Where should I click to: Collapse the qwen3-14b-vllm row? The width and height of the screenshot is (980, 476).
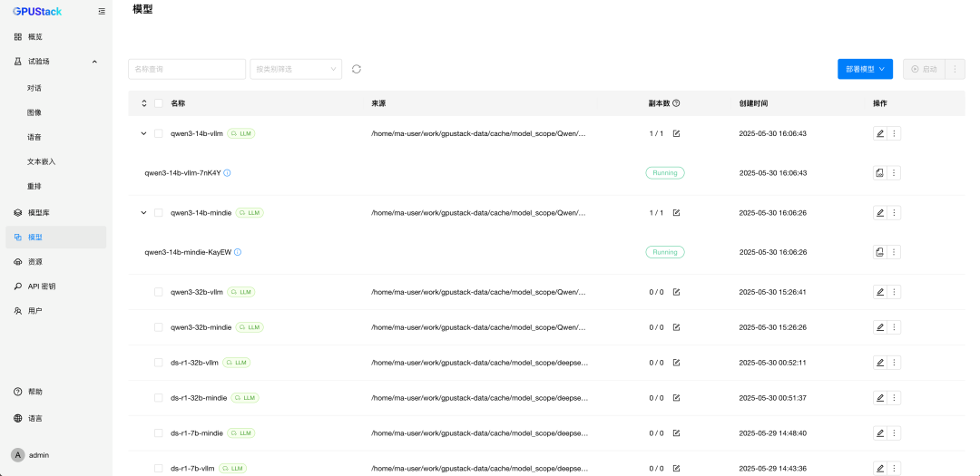pyautogui.click(x=143, y=133)
